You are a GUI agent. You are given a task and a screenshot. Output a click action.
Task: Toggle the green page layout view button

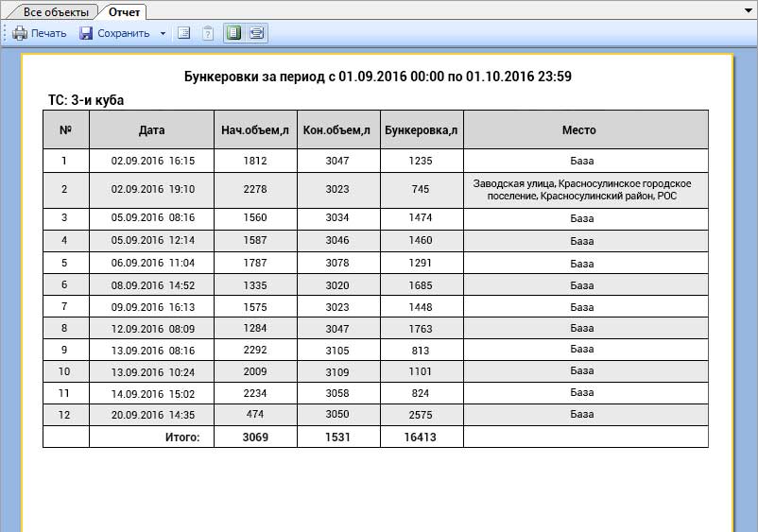point(233,33)
